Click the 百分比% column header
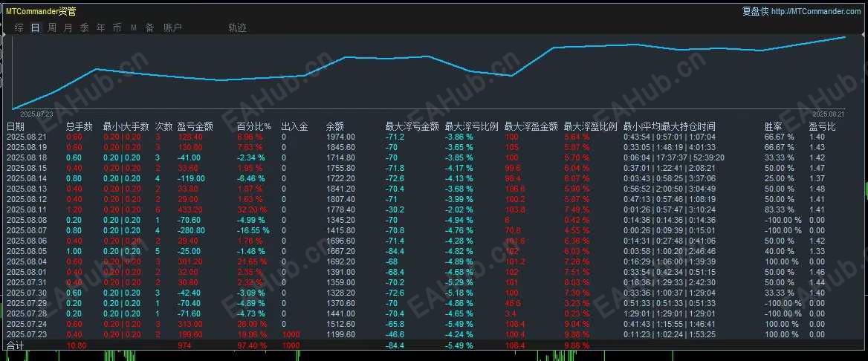The image size is (868, 361). point(254,126)
